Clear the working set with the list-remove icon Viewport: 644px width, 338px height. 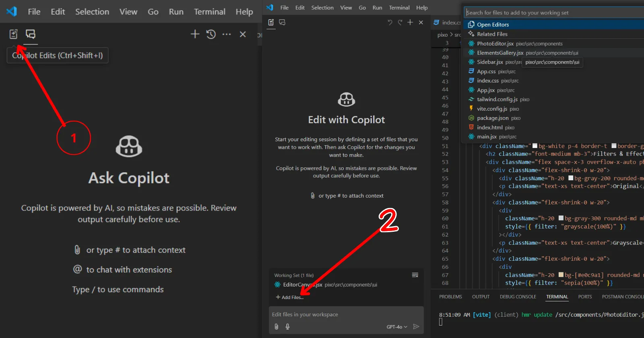(x=415, y=275)
